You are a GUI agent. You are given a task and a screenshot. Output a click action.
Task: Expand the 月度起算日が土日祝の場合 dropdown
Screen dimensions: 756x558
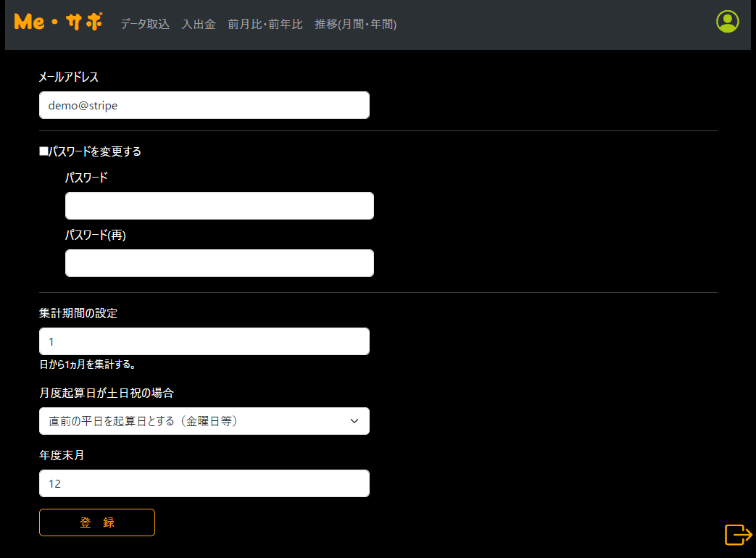pyautogui.click(x=204, y=421)
